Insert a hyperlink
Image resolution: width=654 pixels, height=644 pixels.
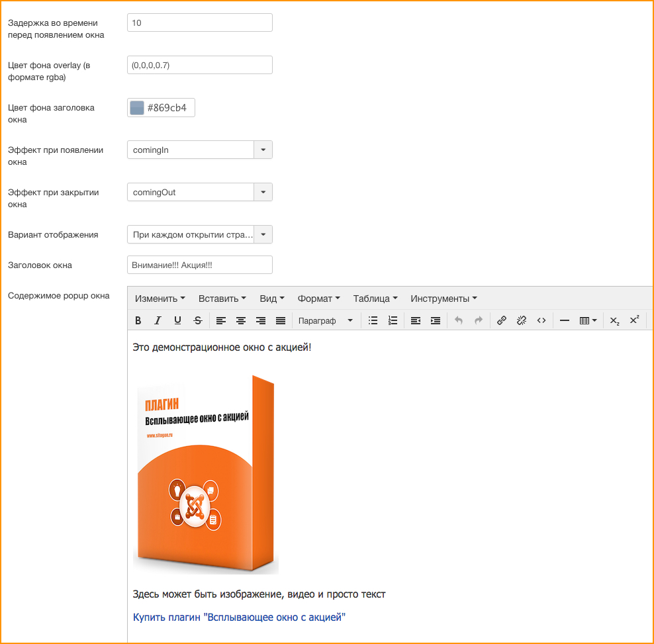click(501, 320)
